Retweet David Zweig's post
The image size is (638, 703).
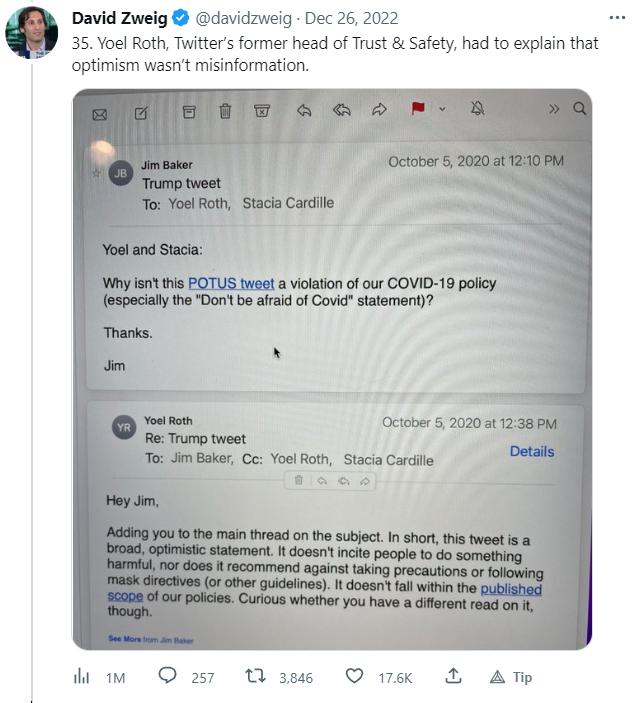pyautogui.click(x=256, y=677)
